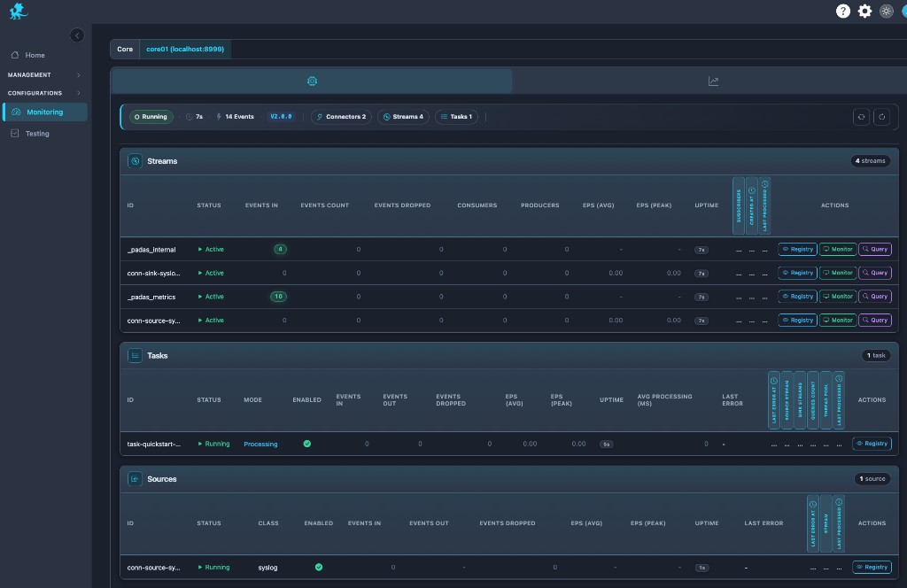This screenshot has width=907, height=588.
Task: Expand the Created At column in Streams table
Action: click(x=752, y=205)
